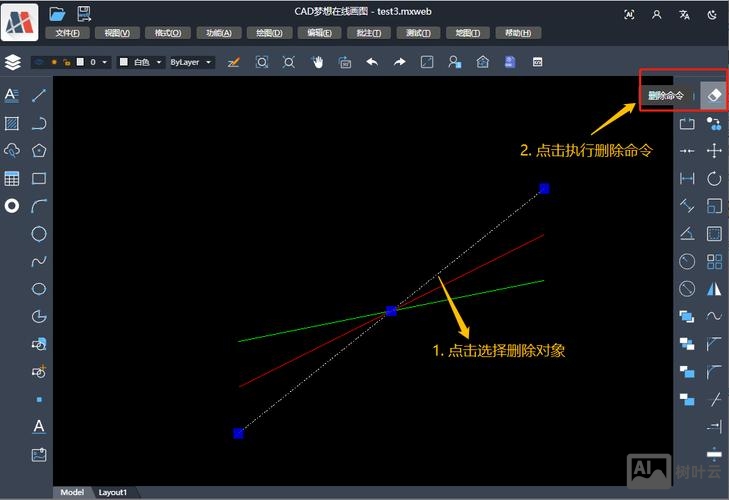
Task: Click the eraser delete command icon
Action: (714, 95)
